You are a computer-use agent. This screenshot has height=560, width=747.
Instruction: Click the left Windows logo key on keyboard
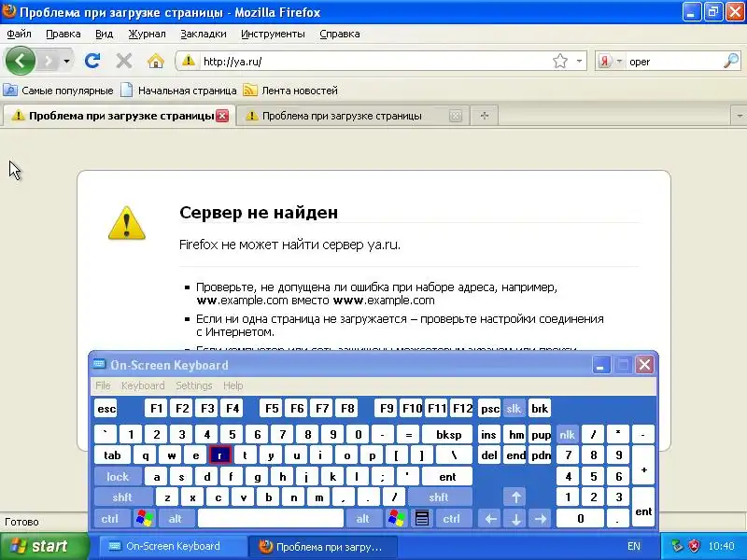click(x=145, y=518)
